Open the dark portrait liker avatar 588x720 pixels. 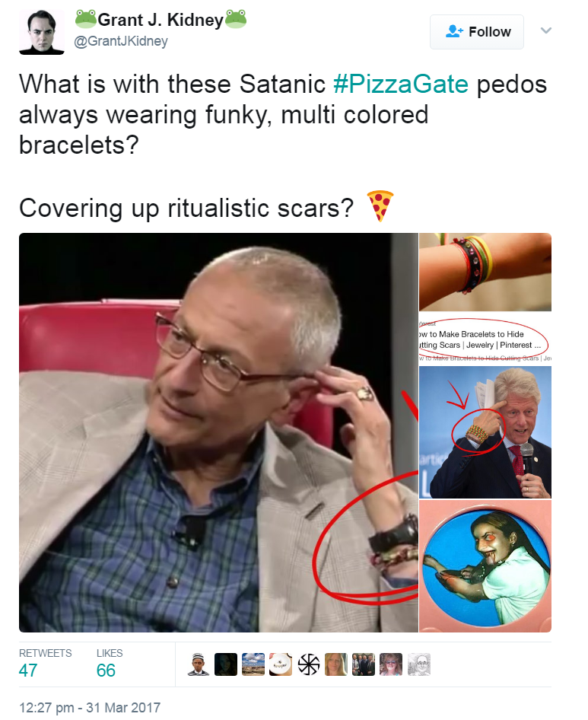[226, 664]
